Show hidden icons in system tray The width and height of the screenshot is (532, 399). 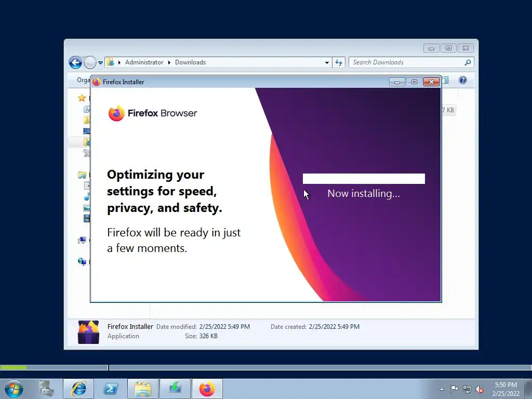point(442,389)
